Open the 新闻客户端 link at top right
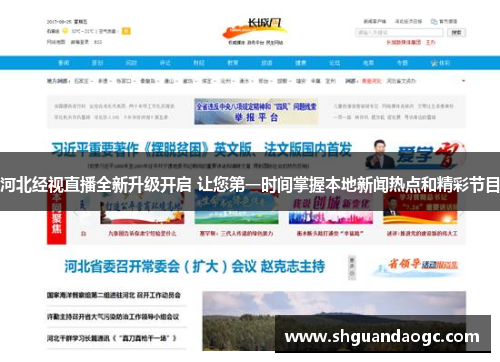 click(375, 21)
